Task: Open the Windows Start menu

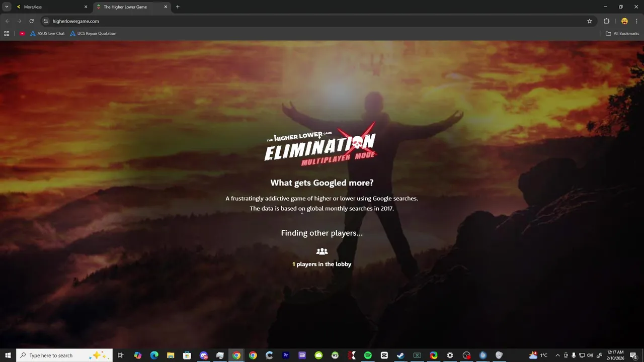Action: (8, 355)
